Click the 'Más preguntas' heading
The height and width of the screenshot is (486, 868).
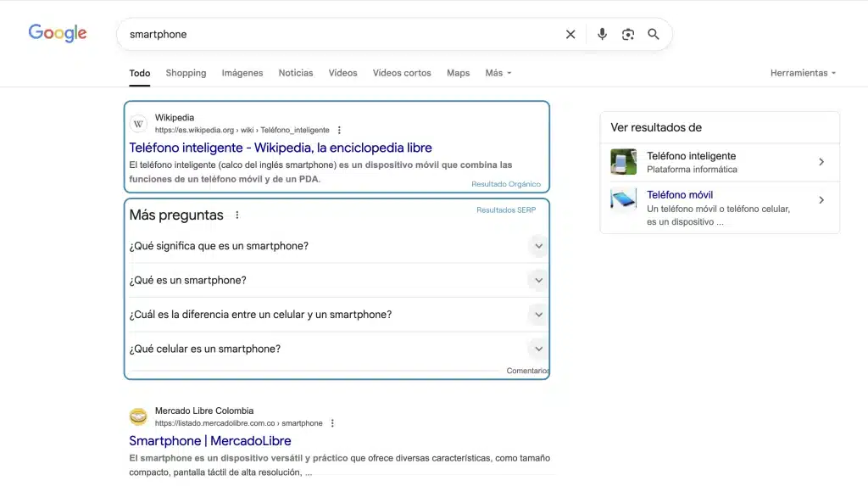tap(176, 215)
